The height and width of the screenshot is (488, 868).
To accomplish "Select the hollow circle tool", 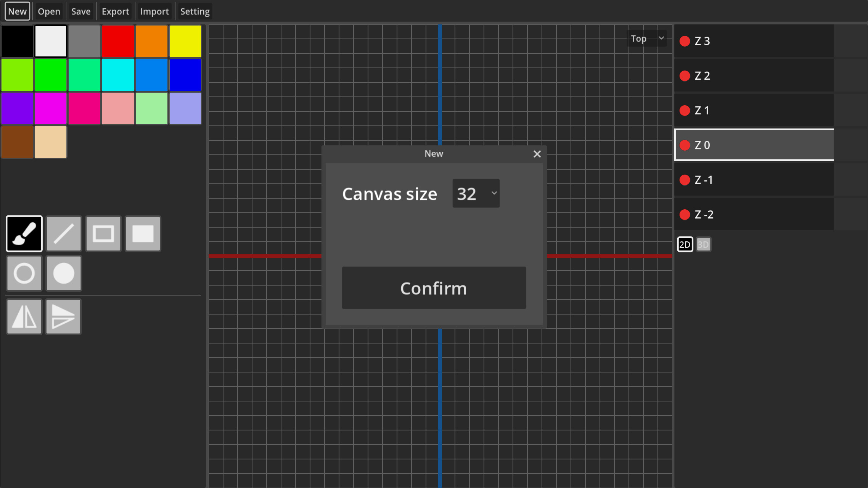I will pos(24,273).
